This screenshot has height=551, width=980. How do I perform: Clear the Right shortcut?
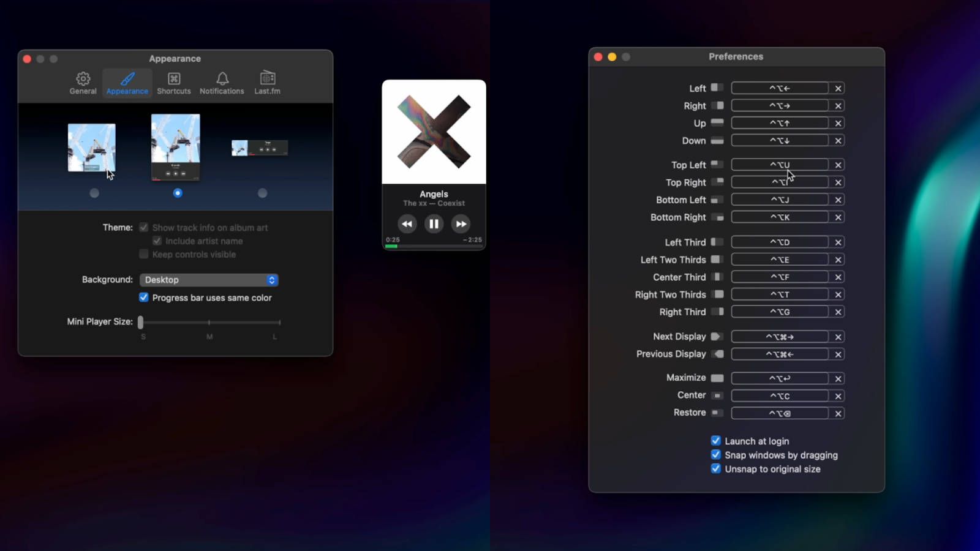coord(838,106)
